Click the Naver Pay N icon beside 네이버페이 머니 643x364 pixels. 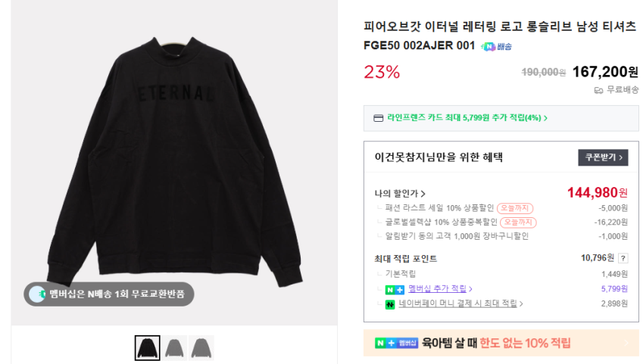click(x=390, y=303)
